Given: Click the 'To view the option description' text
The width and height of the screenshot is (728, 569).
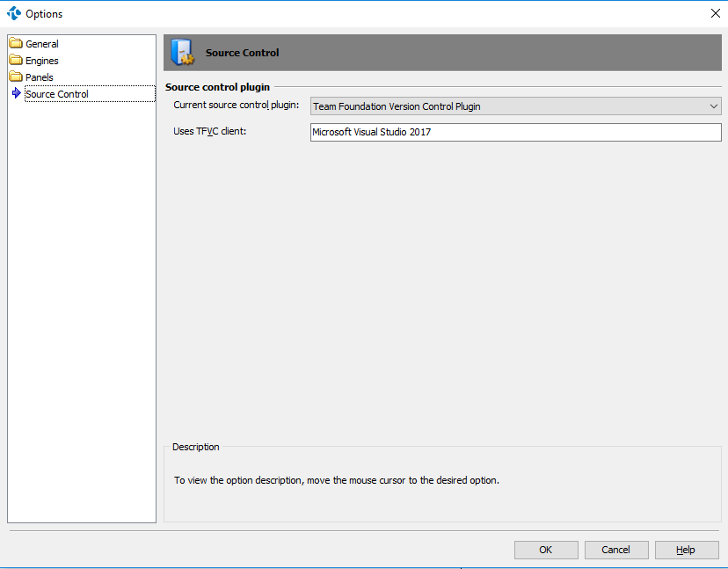Looking at the screenshot, I should (337, 480).
